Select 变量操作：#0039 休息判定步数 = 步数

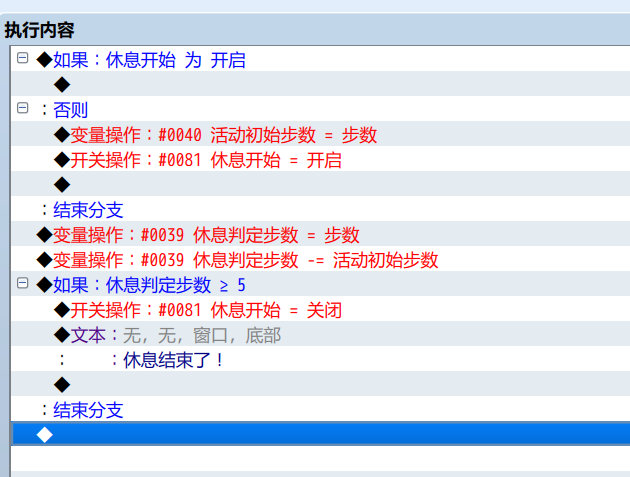(320, 234)
